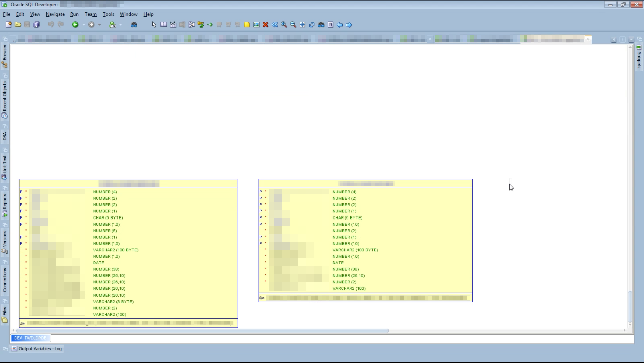Click the gray Forward navigation button
The height and width of the screenshot is (363, 644).
(x=91, y=24)
